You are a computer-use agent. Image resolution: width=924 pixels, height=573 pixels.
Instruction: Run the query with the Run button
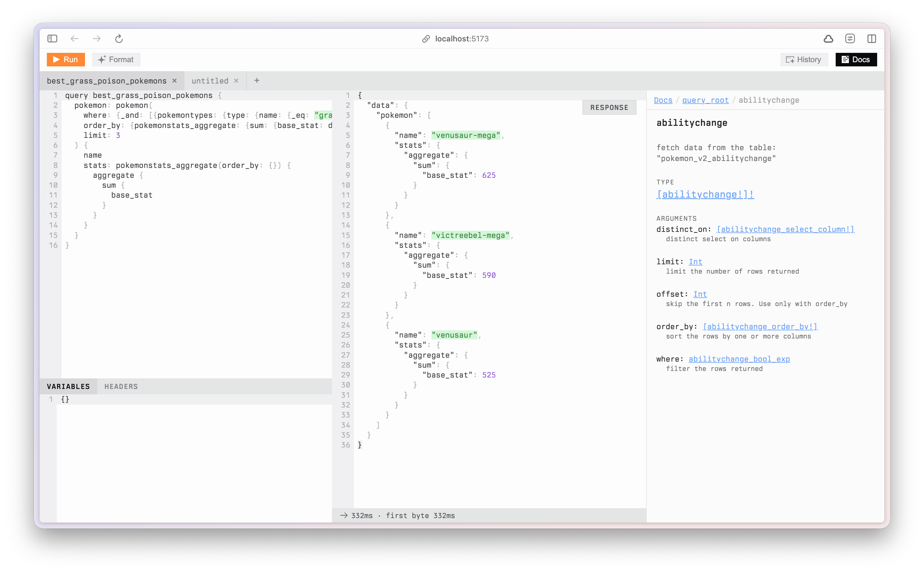65,59
